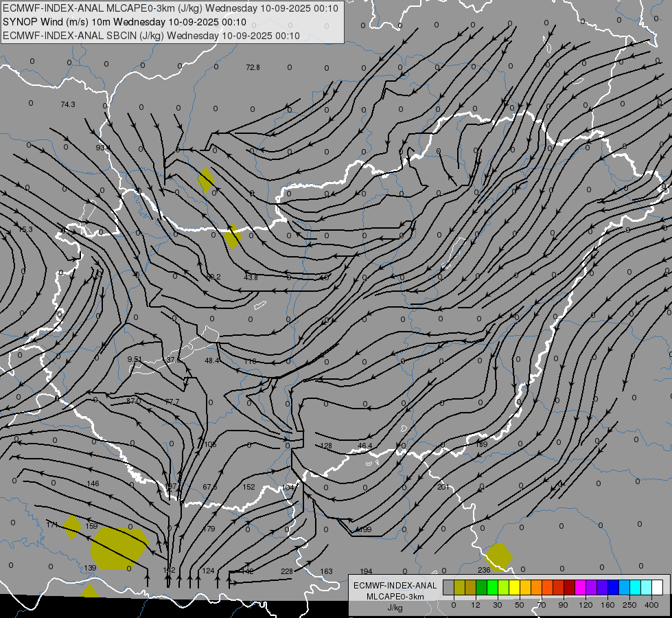Select the pure yellow legend swatch
Screen dimensions: 672x618
(x=515, y=588)
